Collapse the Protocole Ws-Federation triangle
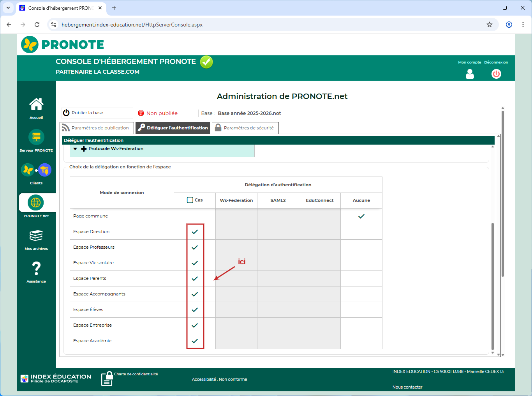Screen dimensions: 532x396 coord(75,149)
